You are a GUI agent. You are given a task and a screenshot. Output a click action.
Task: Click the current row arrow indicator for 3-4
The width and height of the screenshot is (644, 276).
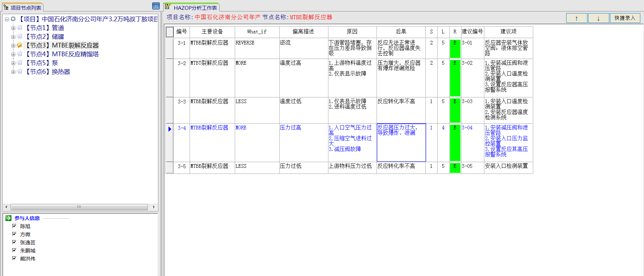[170, 129]
